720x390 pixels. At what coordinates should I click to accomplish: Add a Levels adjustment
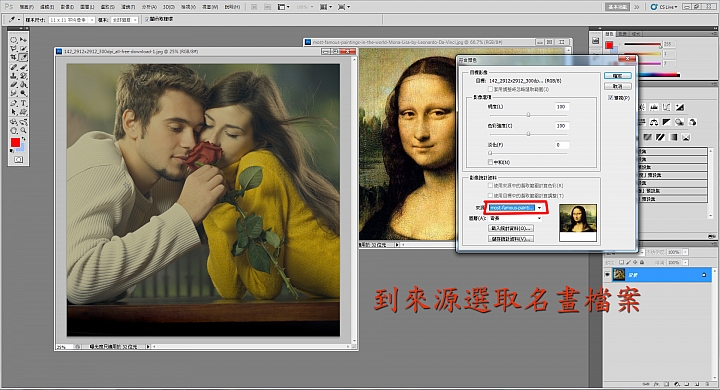(x=654, y=107)
